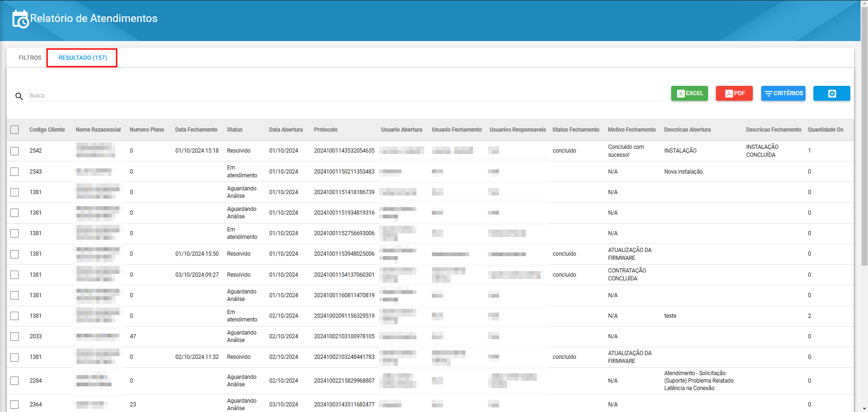
Task: Switch to the Filtros tab
Action: (x=30, y=58)
